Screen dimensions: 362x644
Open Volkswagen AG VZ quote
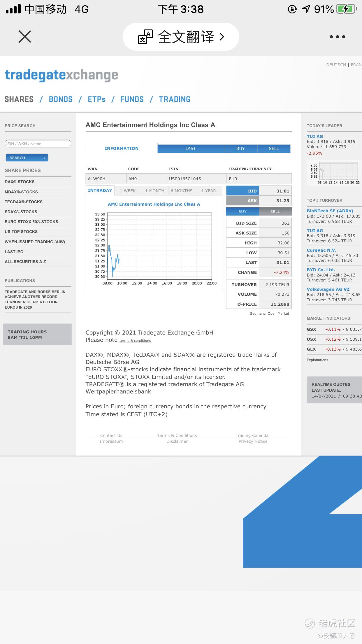pos(328,289)
